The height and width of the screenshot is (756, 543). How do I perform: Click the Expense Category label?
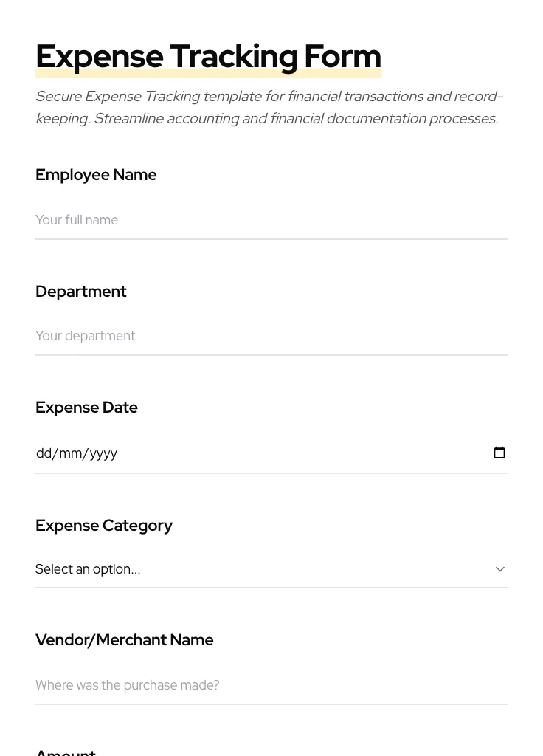(x=104, y=526)
